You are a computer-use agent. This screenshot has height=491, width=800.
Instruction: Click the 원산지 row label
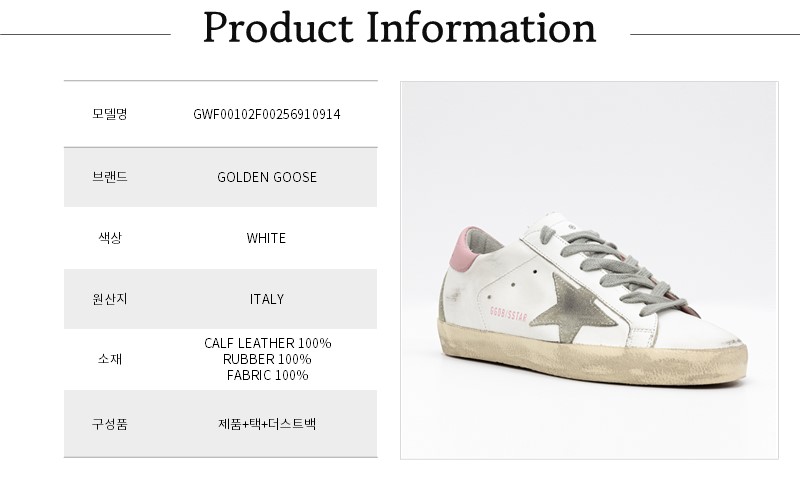point(109,299)
